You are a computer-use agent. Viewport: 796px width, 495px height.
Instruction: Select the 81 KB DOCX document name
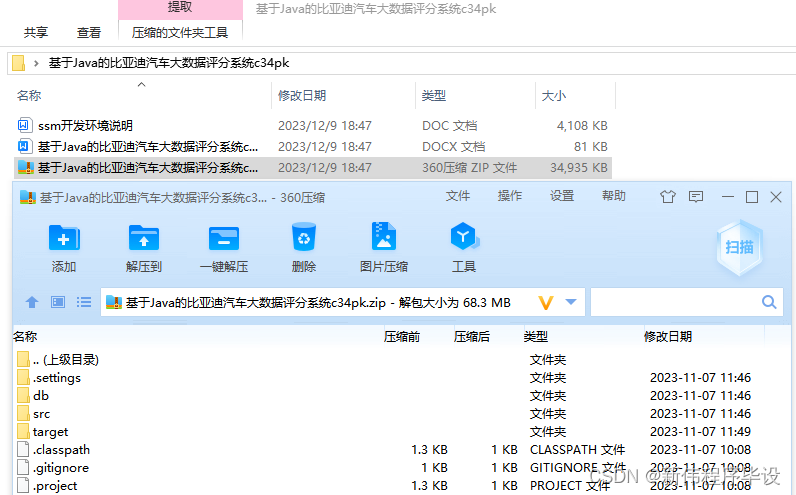click(x=148, y=147)
